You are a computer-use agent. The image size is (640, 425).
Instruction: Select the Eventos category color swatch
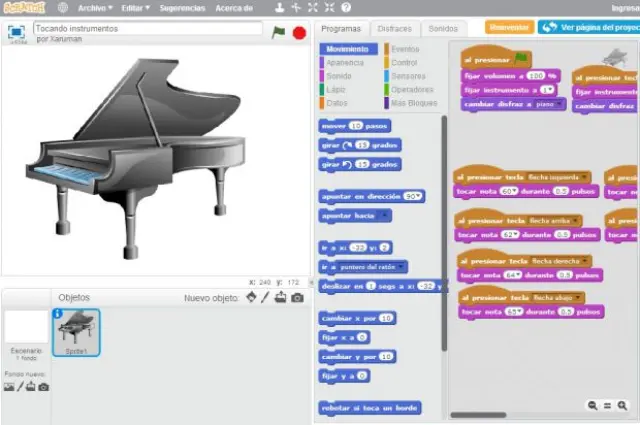(x=387, y=49)
